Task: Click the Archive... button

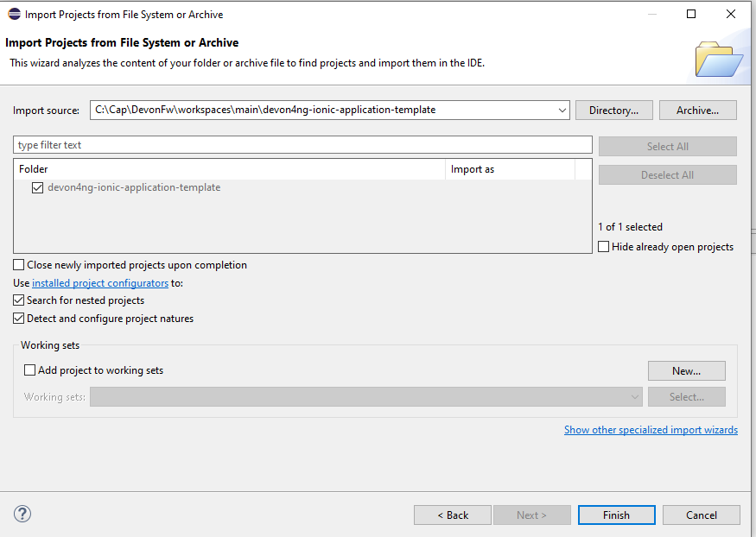Action: pyautogui.click(x=697, y=111)
